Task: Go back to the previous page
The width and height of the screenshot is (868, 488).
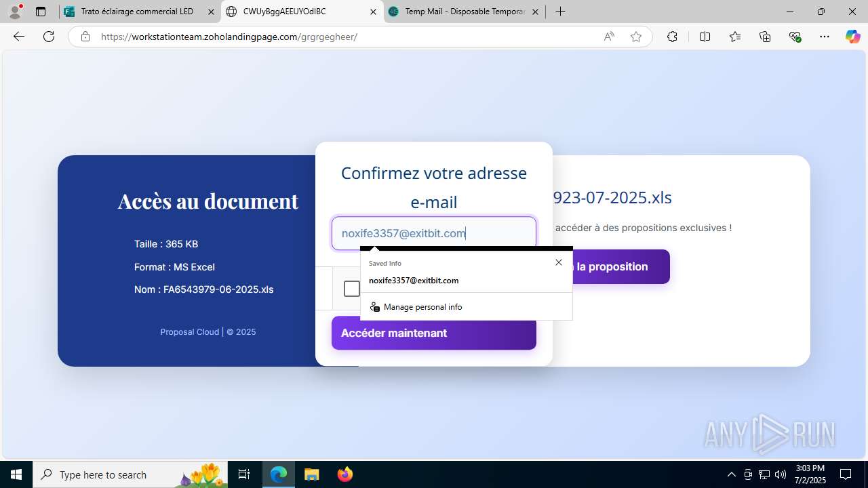Action: 19,37
